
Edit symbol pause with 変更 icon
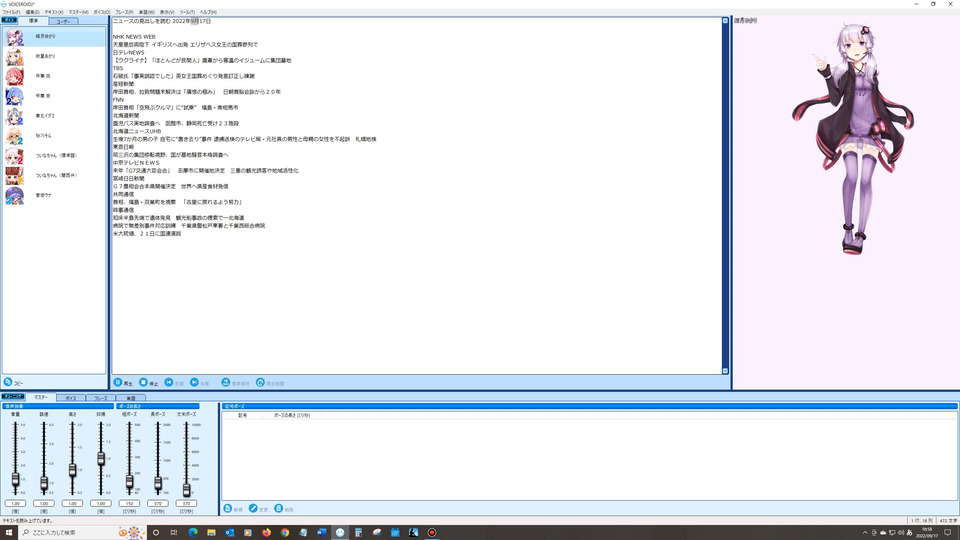[x=253, y=508]
